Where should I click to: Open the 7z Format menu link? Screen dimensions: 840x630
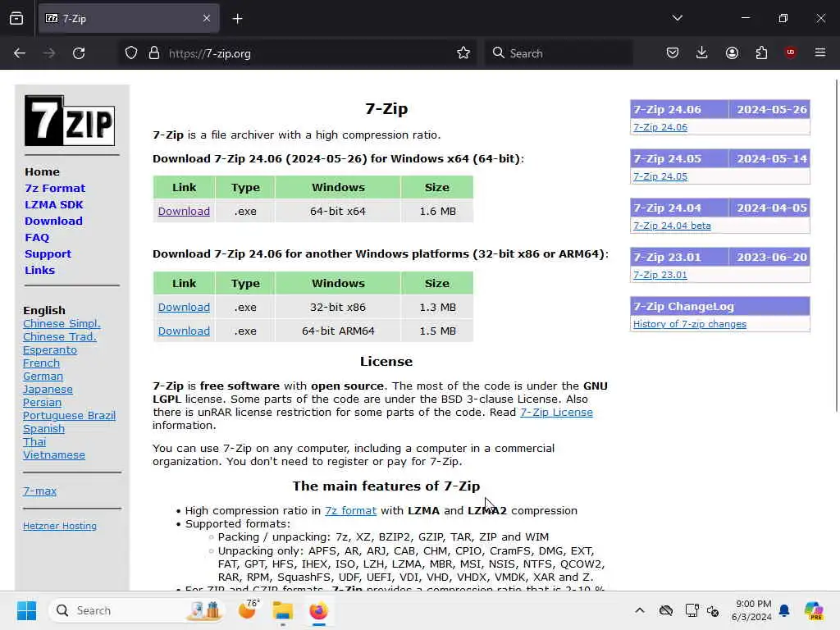[55, 188]
